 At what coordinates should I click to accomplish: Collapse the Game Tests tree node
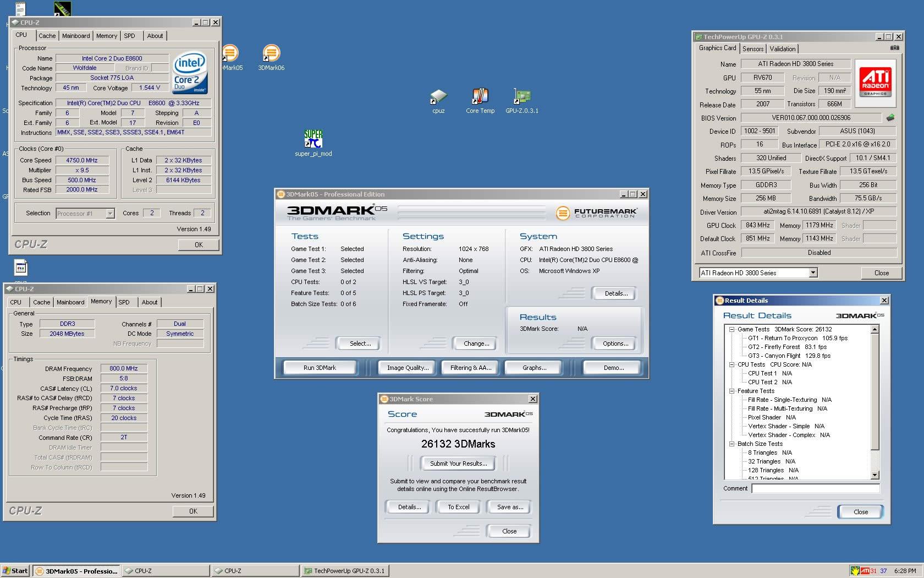pyautogui.click(x=732, y=329)
